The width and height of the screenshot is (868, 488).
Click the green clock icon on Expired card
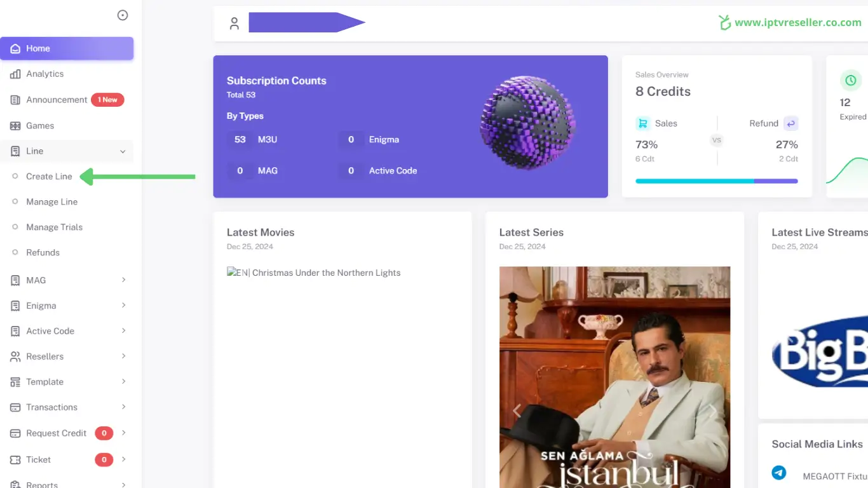(x=851, y=81)
